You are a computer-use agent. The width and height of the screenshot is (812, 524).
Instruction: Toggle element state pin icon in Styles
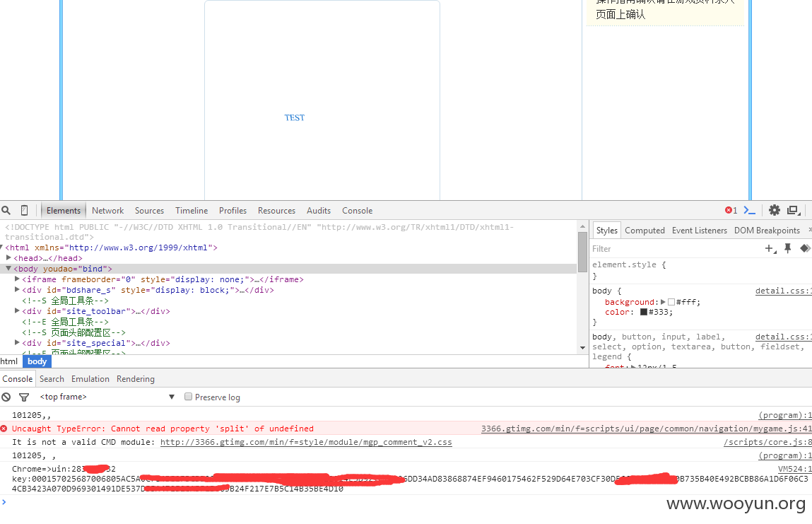[x=788, y=249]
